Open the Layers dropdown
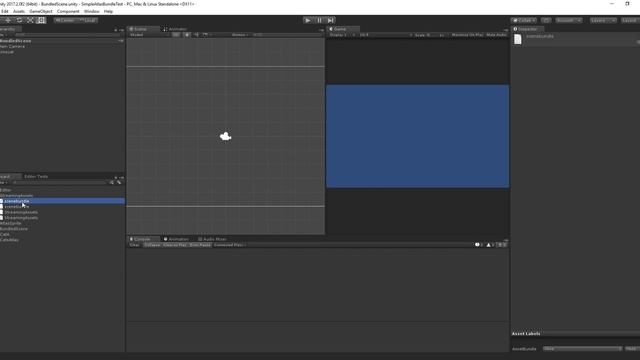Screen dimensions: 640x360 (x=602, y=20)
